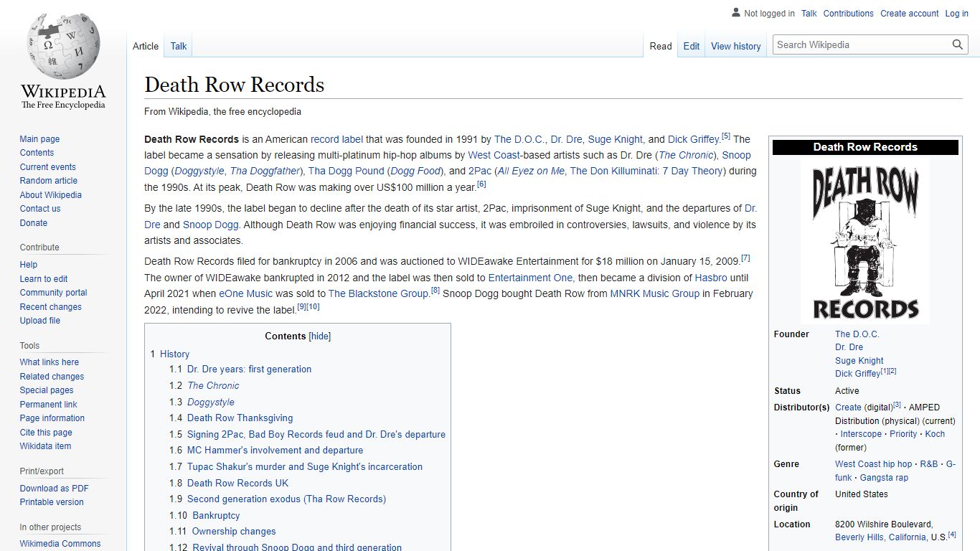Click the Donate link

pos(33,223)
